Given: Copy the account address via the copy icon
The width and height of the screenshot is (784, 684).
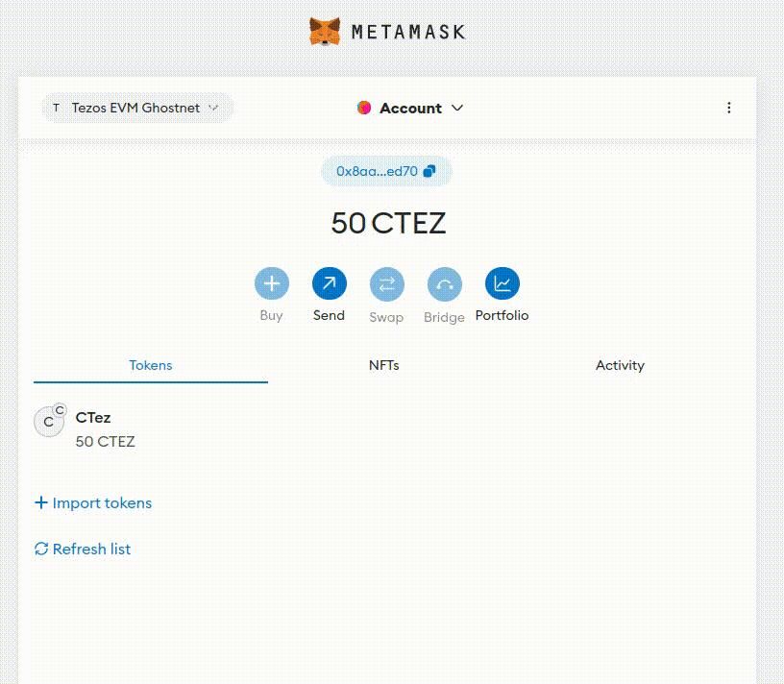Looking at the screenshot, I should pos(429,170).
